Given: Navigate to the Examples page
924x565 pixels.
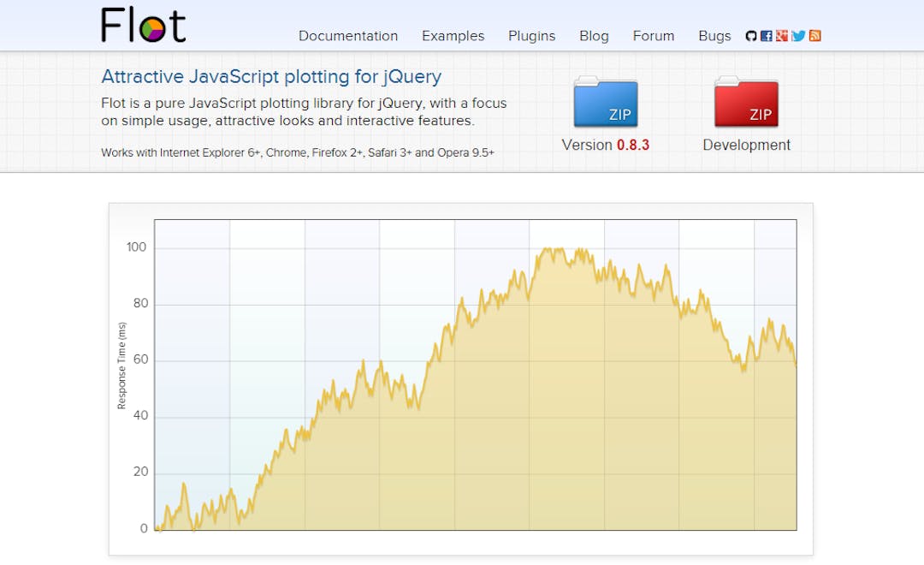Looking at the screenshot, I should click(453, 36).
